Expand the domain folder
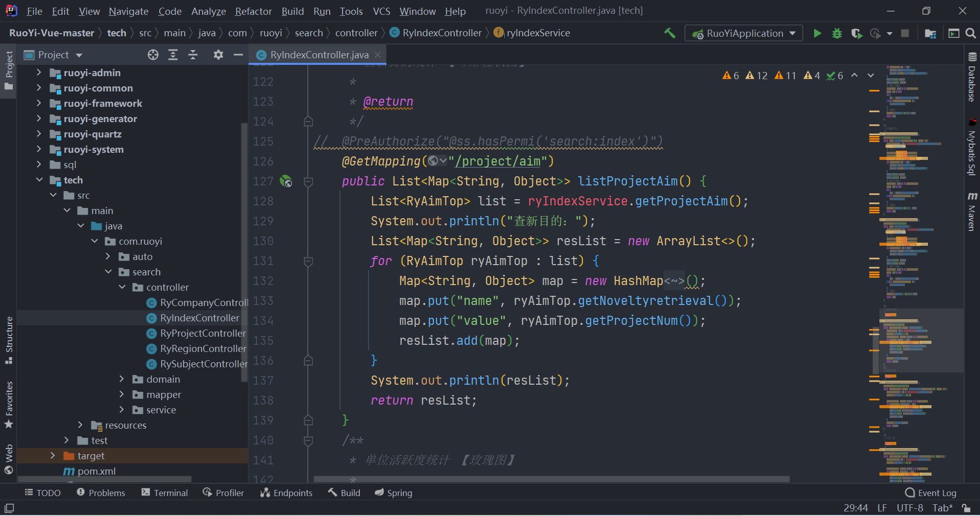 click(121, 379)
